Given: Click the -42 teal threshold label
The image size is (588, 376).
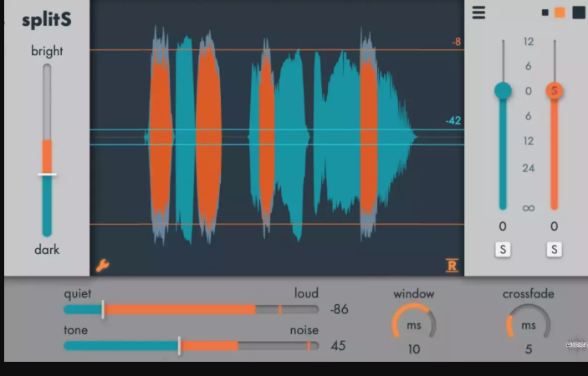Looking at the screenshot, I should coord(453,120).
